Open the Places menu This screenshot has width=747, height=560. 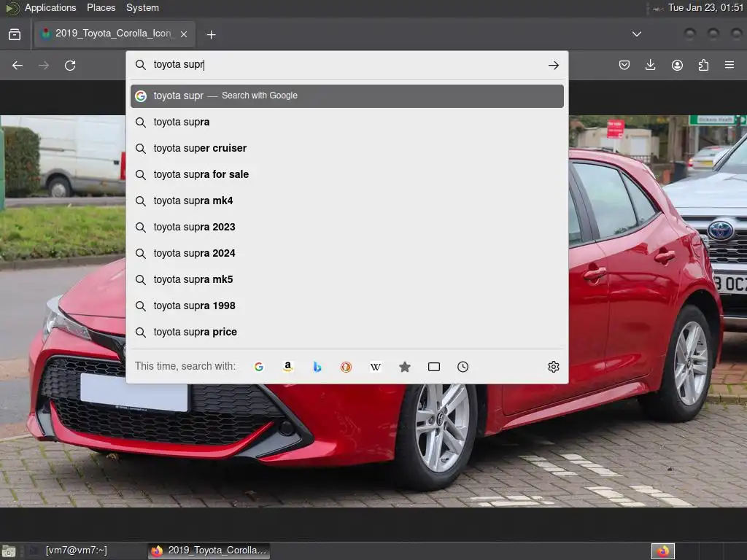coord(101,7)
